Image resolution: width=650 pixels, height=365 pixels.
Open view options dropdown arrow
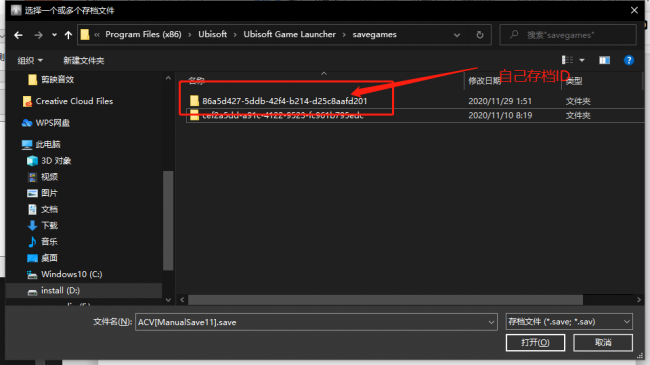[x=582, y=60]
